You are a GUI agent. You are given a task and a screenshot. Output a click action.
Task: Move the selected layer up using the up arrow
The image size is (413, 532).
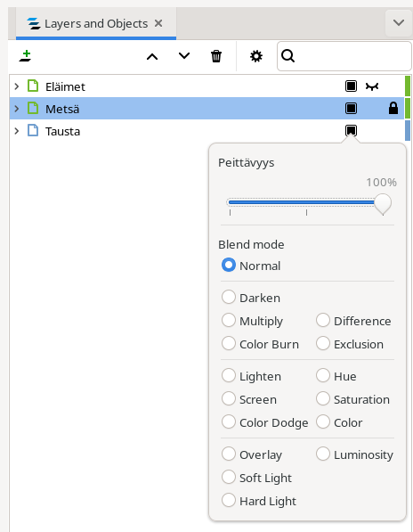pyautogui.click(x=152, y=56)
